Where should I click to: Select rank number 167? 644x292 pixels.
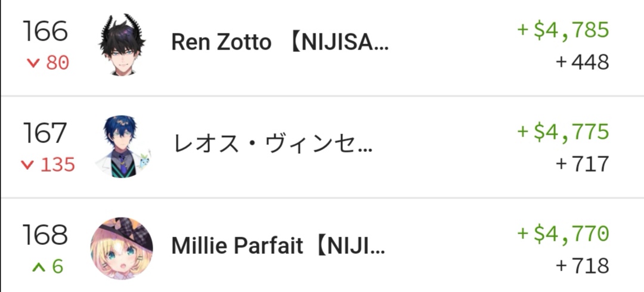pos(45,133)
